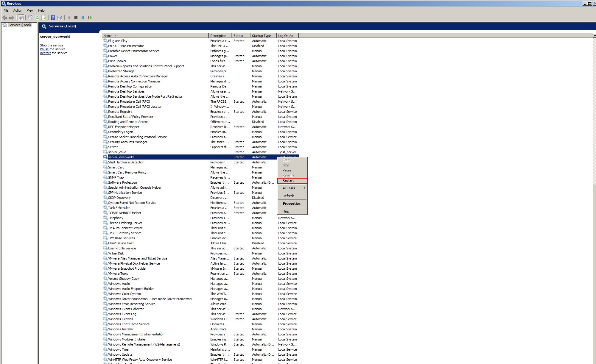Select Services (Local) tree node
Image resolution: width=596 pixels, height=364 pixels.
click(19, 25)
